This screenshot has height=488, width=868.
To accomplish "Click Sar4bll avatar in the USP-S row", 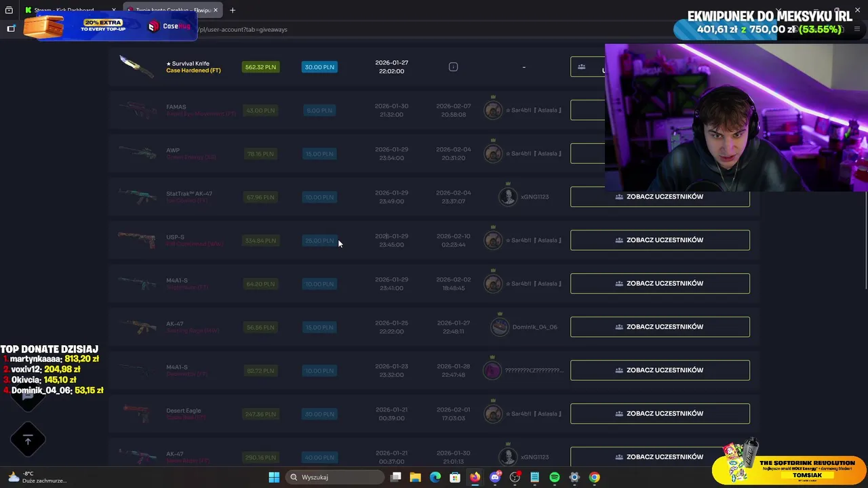I will point(493,240).
